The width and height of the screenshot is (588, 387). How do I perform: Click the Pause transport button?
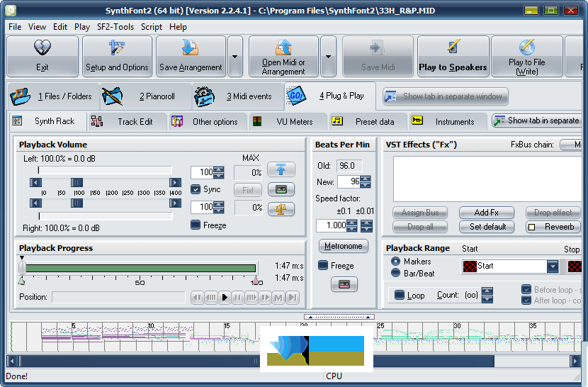coord(238,298)
